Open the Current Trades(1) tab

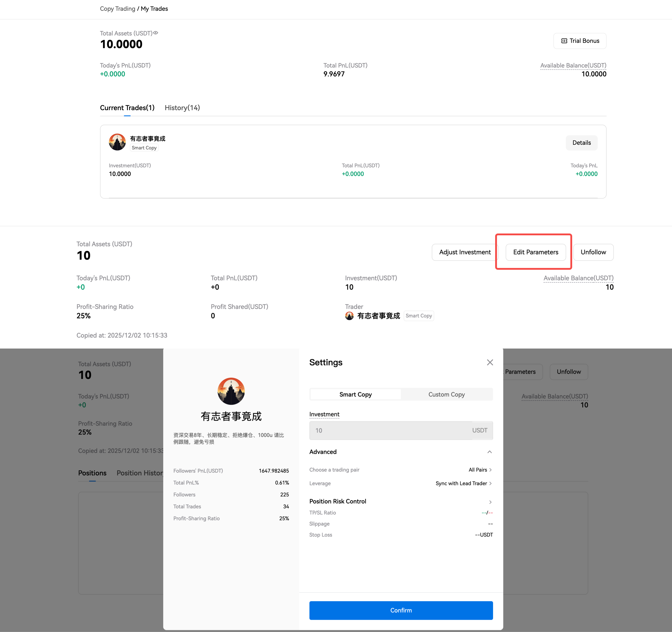[x=127, y=108]
